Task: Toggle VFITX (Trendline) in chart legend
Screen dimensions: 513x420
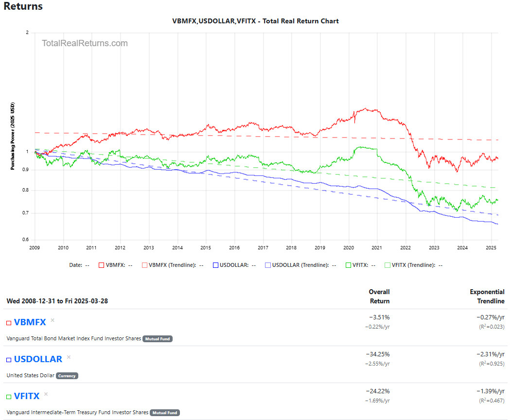Action: click(413, 265)
